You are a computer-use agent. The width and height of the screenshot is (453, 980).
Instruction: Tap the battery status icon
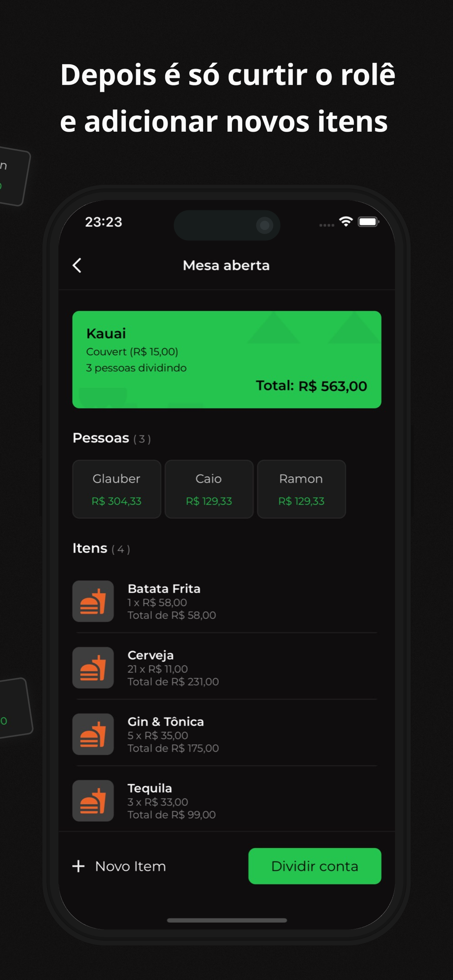click(368, 222)
